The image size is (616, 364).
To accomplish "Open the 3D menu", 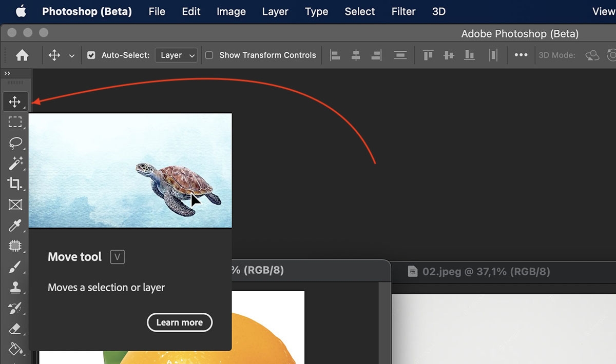I will coord(439,11).
